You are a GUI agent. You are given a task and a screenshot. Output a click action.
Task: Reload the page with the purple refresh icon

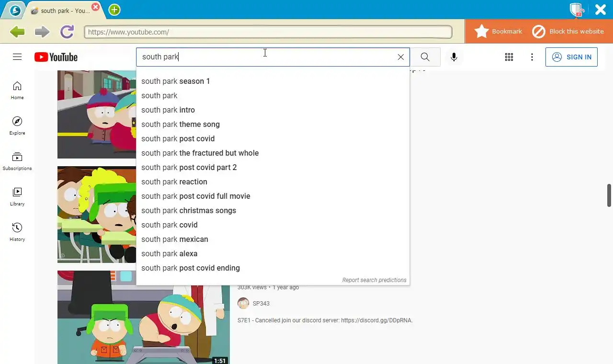(x=67, y=32)
